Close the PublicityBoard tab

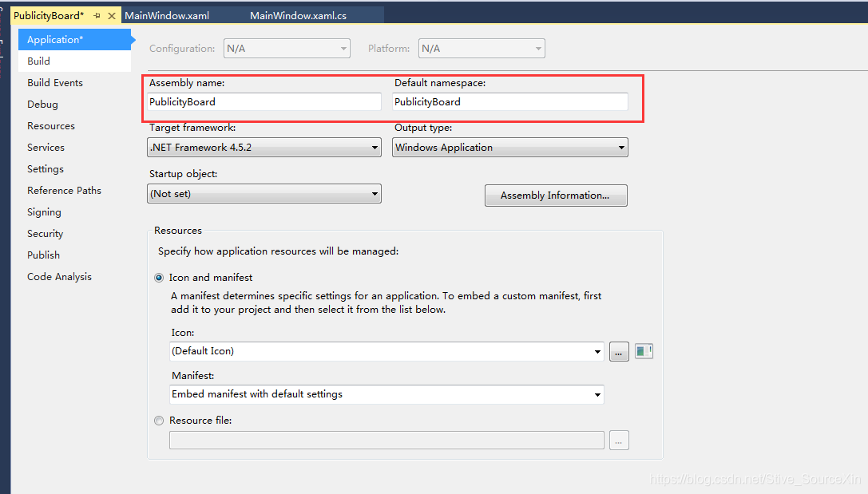coord(112,16)
